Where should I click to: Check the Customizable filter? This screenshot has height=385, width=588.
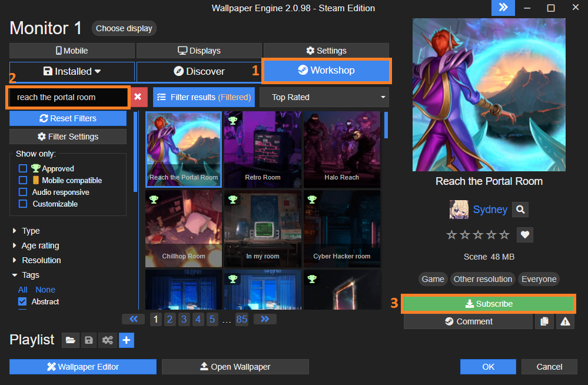[x=23, y=204]
